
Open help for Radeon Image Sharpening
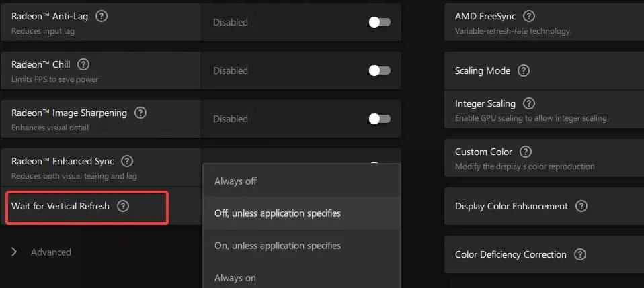click(x=140, y=113)
